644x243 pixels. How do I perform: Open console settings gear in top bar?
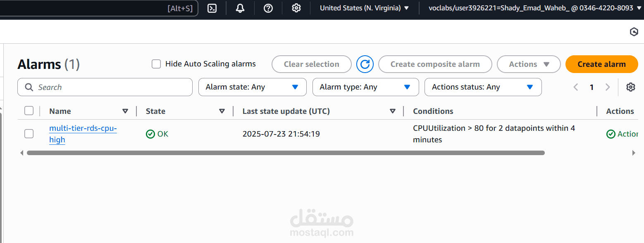click(x=296, y=8)
